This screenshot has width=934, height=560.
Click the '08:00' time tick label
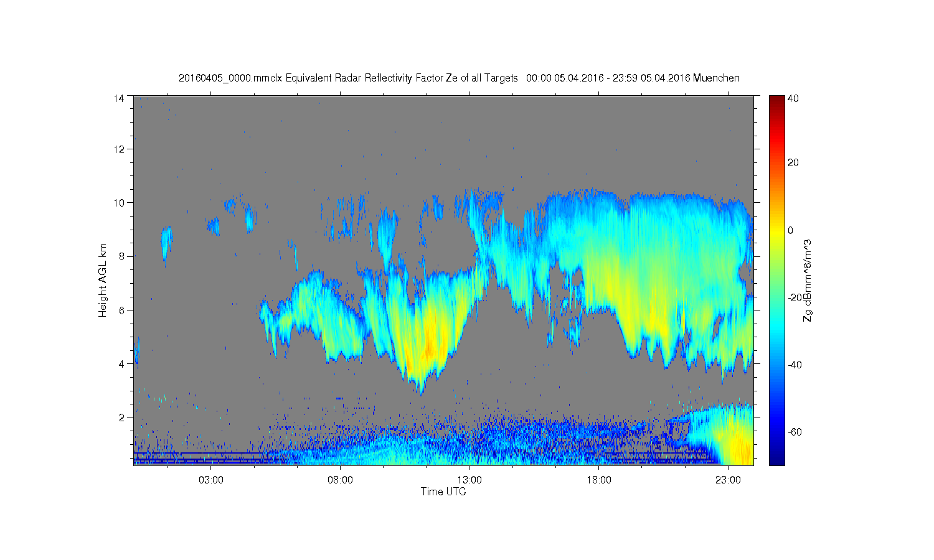[341, 480]
